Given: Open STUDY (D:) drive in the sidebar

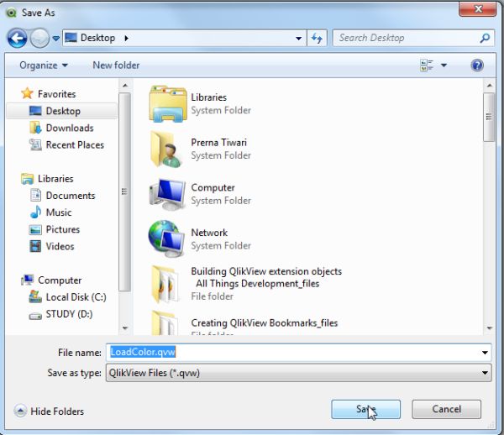Looking at the screenshot, I should click(61, 314).
